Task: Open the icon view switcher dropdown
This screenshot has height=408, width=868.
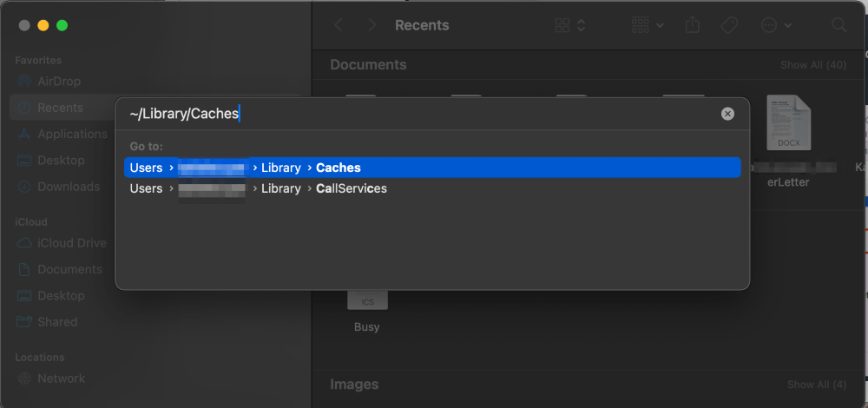Action: (569, 25)
